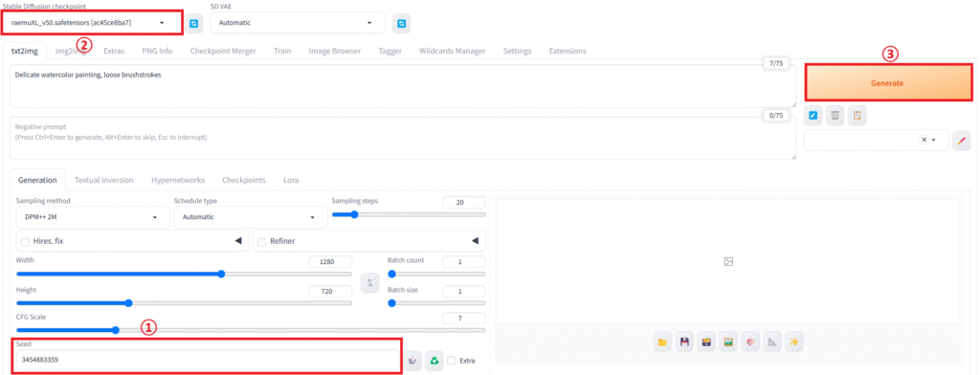This screenshot has width=980, height=375.
Task: Click into the Seed input field
Action: pos(207,360)
